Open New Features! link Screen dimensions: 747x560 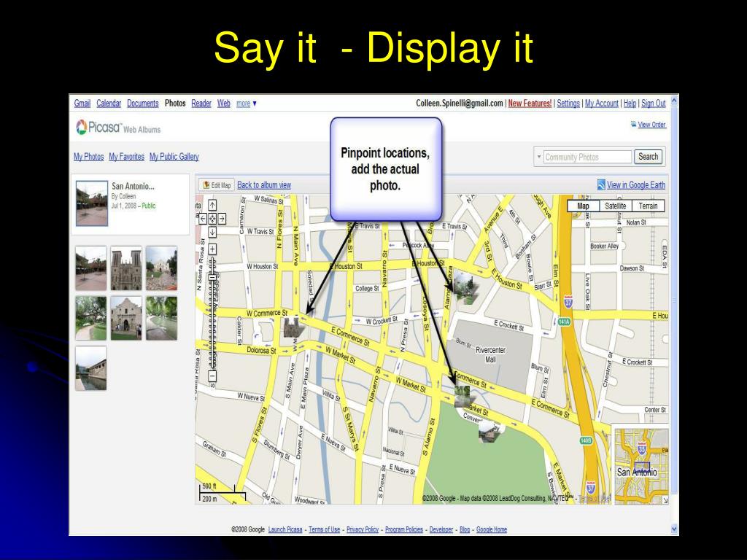530,104
